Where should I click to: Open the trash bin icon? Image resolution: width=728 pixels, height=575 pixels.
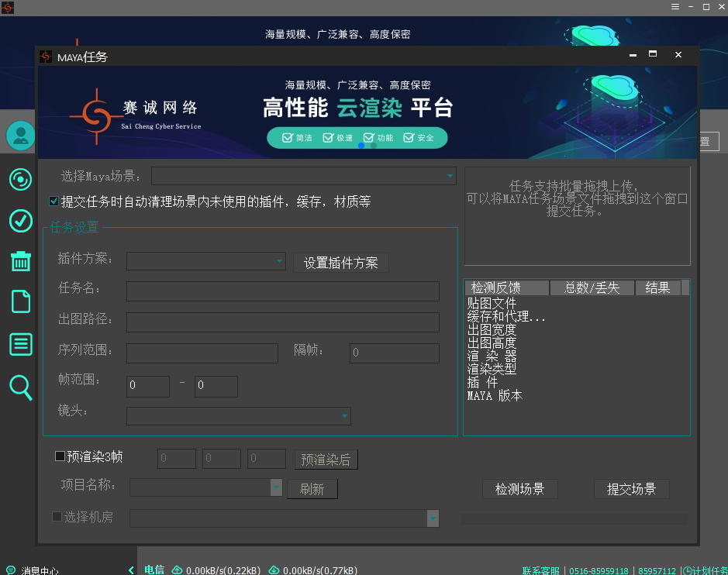click(20, 261)
